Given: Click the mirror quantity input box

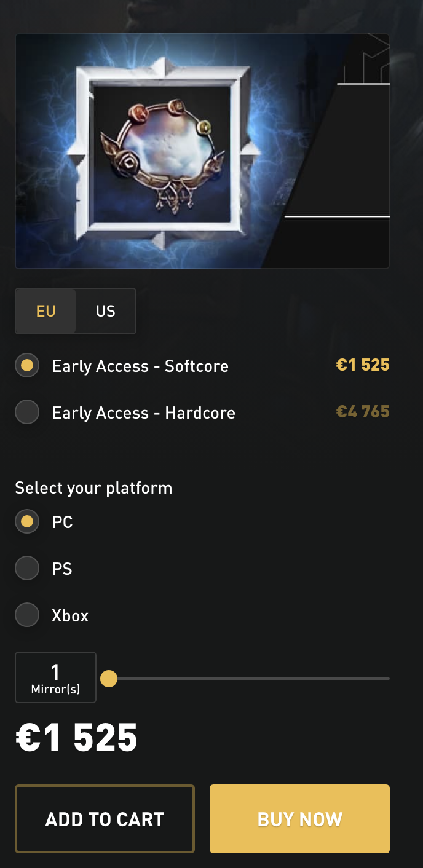Looking at the screenshot, I should point(55,677).
